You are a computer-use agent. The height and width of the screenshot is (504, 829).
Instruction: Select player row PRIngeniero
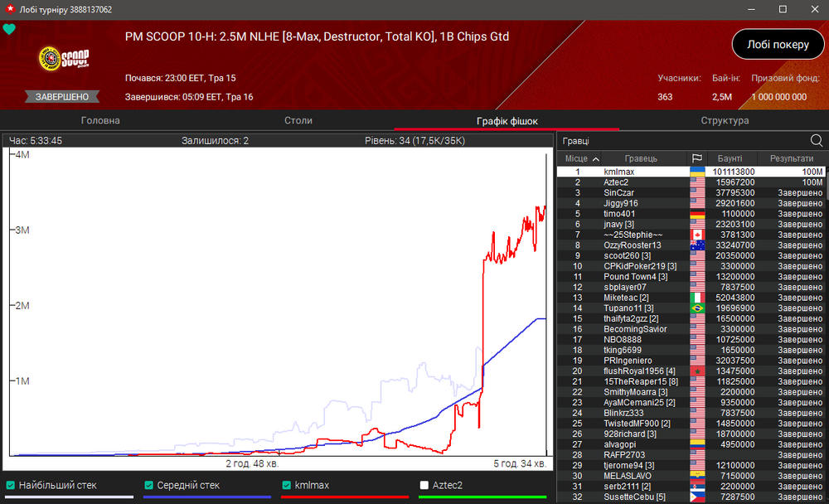coord(691,361)
